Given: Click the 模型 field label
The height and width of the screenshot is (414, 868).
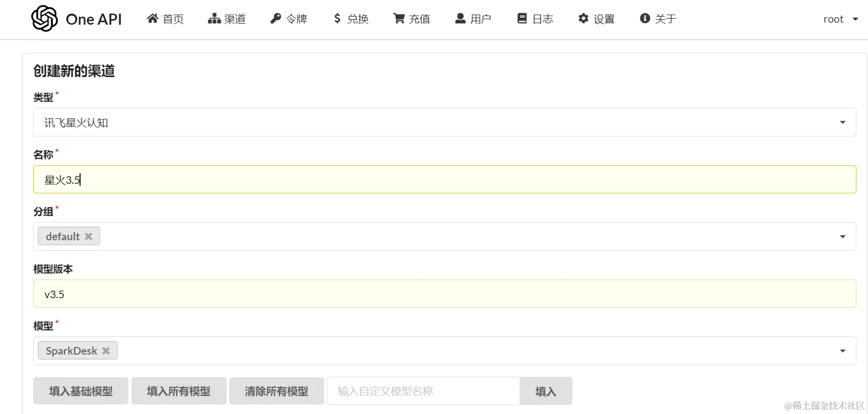Looking at the screenshot, I should [x=43, y=326].
